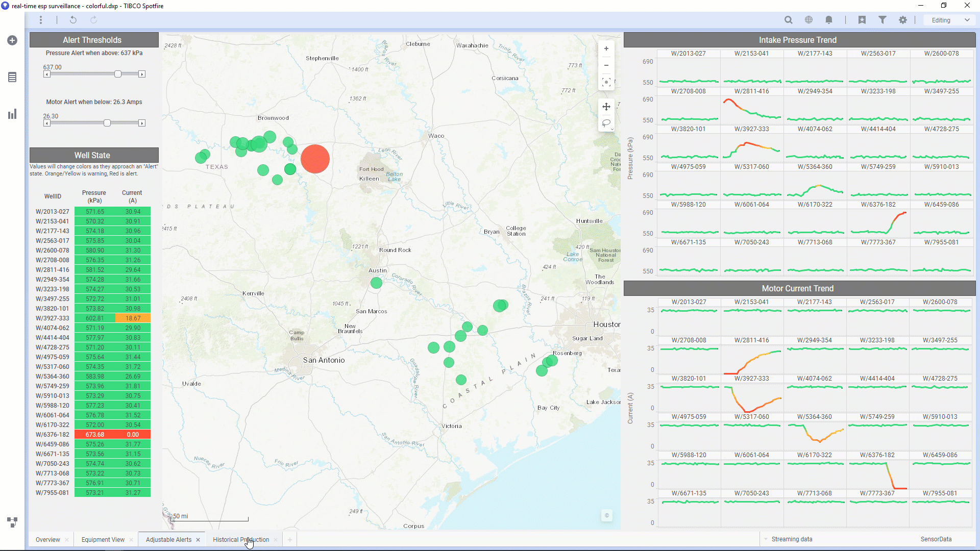Close the Adjustable Alerts tab
This screenshot has height=551, width=980.
(198, 540)
